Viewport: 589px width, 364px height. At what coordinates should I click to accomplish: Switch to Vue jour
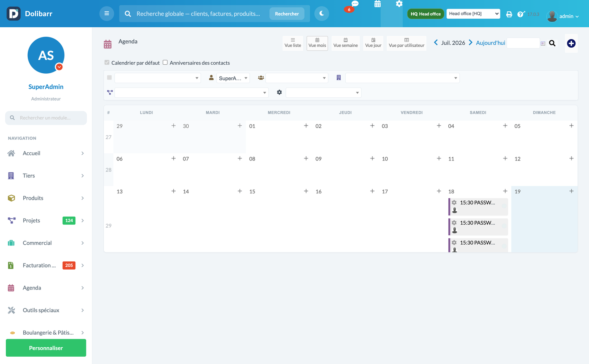pyautogui.click(x=373, y=43)
